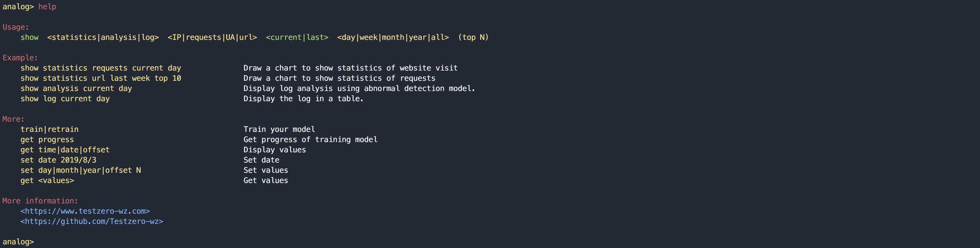The height and width of the screenshot is (248, 980).
Task: Click the <IP|requests|UA|url> usage argument
Action: click(212, 37)
